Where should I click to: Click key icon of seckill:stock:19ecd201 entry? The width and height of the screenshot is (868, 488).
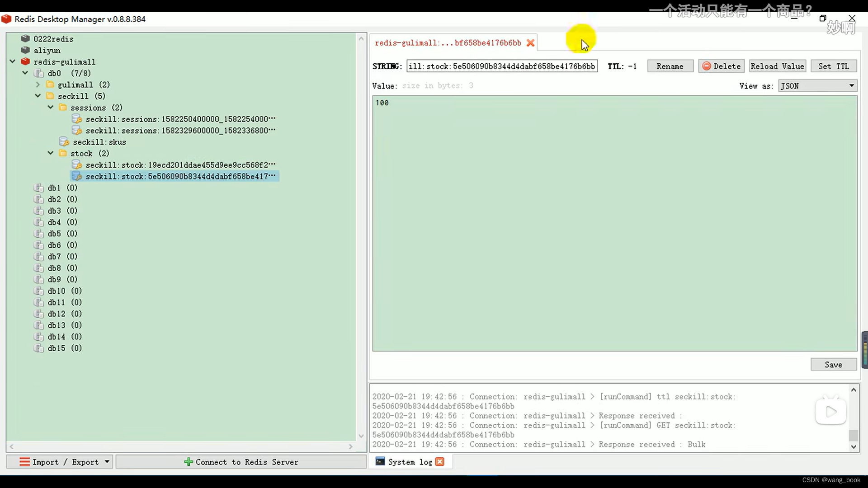tap(77, 165)
